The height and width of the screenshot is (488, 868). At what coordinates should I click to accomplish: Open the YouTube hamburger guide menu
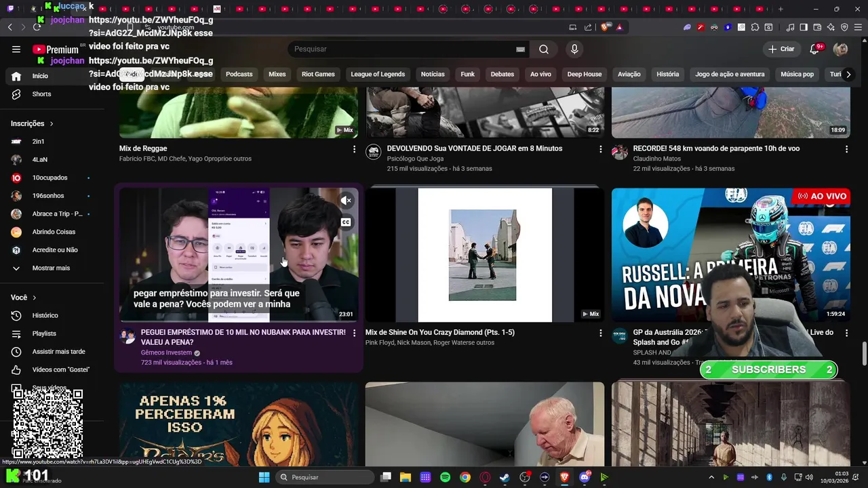pyautogui.click(x=16, y=49)
